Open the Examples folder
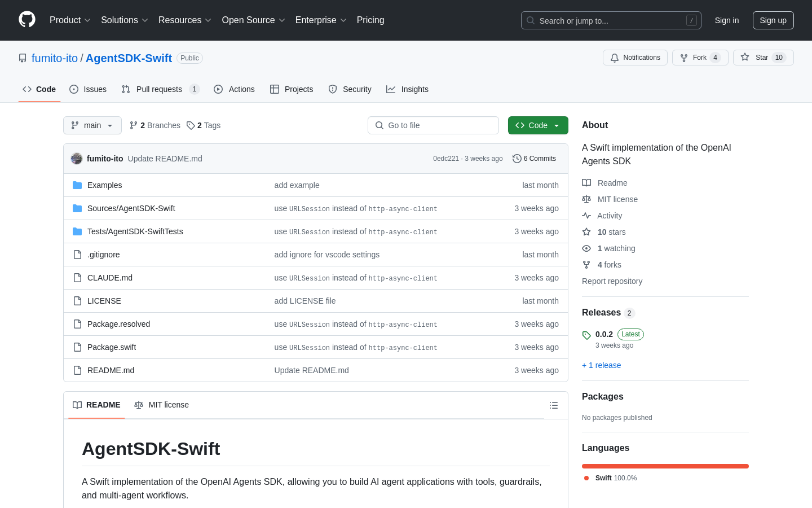Screen dimensions: 812x508 click(104, 185)
